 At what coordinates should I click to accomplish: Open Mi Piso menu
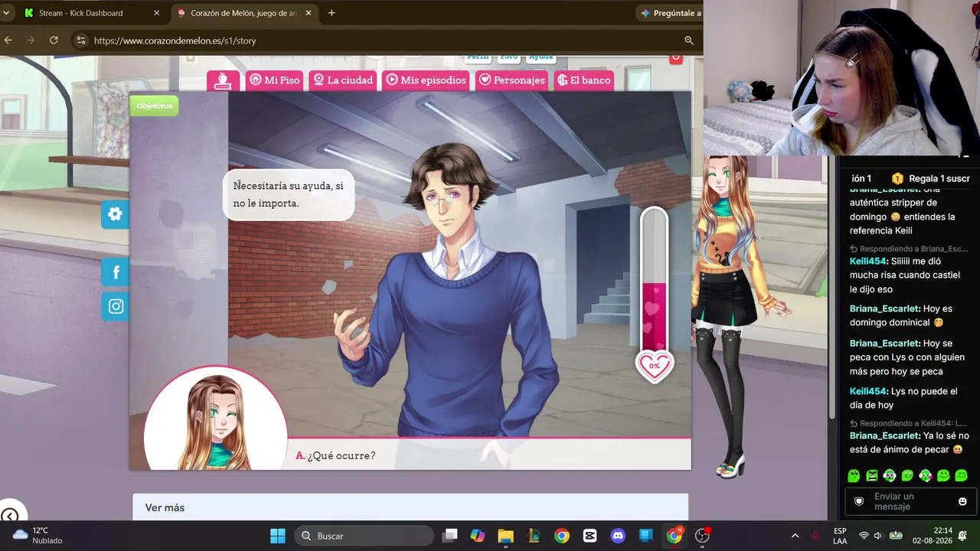pos(275,80)
